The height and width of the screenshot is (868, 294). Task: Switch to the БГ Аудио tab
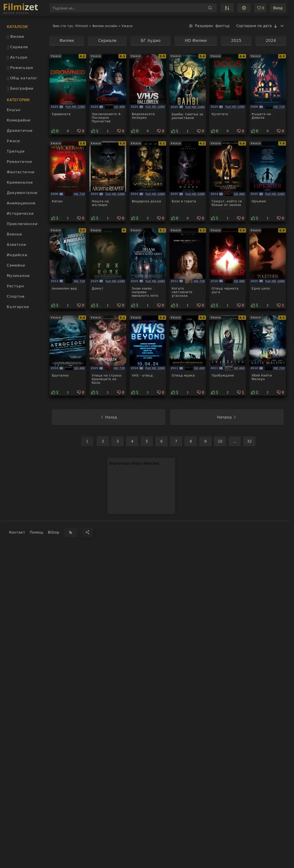tap(150, 40)
